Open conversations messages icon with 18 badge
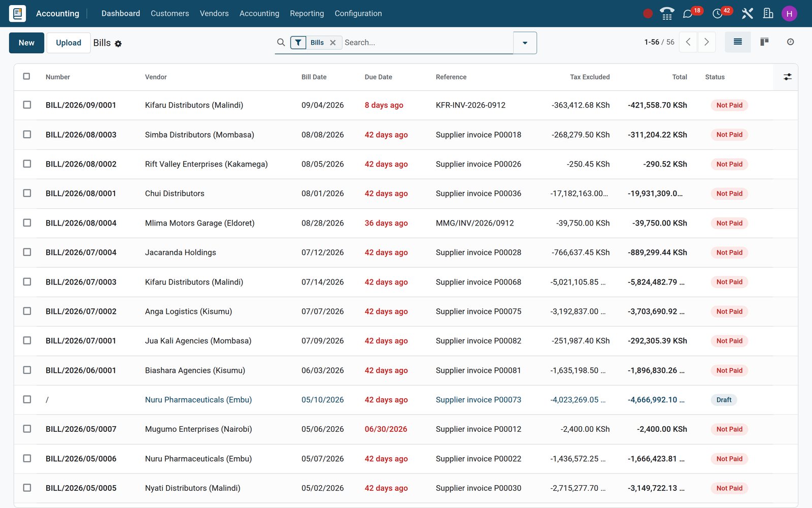812x508 pixels. pos(688,14)
